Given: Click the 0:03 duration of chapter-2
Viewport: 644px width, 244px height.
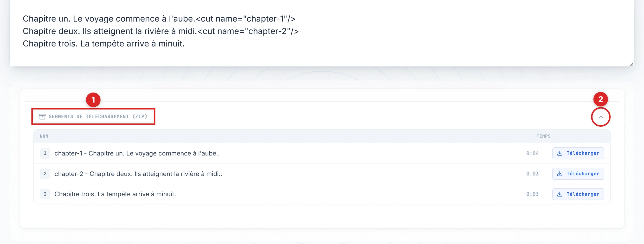Looking at the screenshot, I should click(x=532, y=174).
